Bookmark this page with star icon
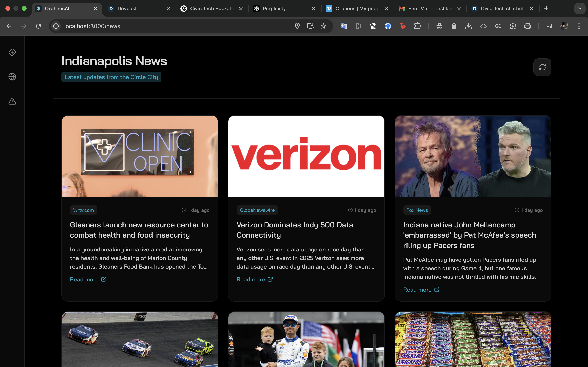Screen dimensions: 588x367 click(323, 26)
